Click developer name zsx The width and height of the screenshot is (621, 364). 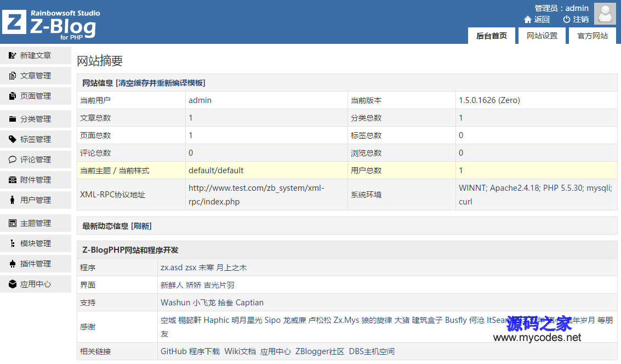click(x=191, y=268)
